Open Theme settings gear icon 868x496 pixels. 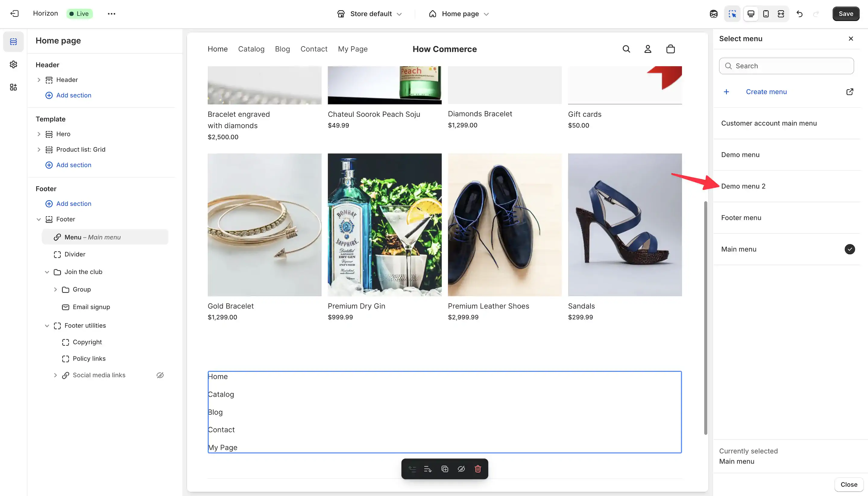13,64
